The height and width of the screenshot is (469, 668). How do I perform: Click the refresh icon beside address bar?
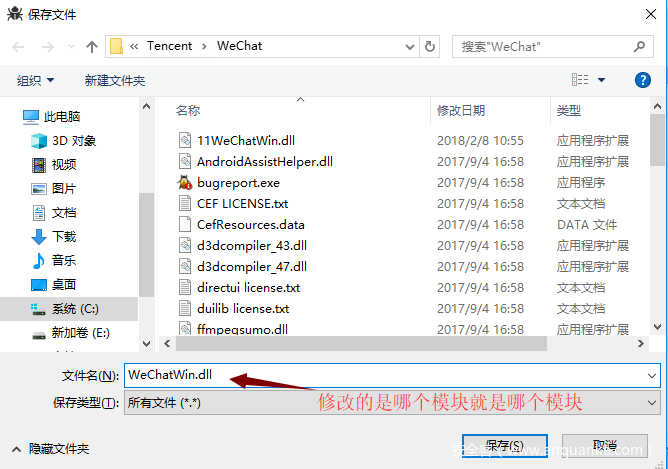(430, 46)
